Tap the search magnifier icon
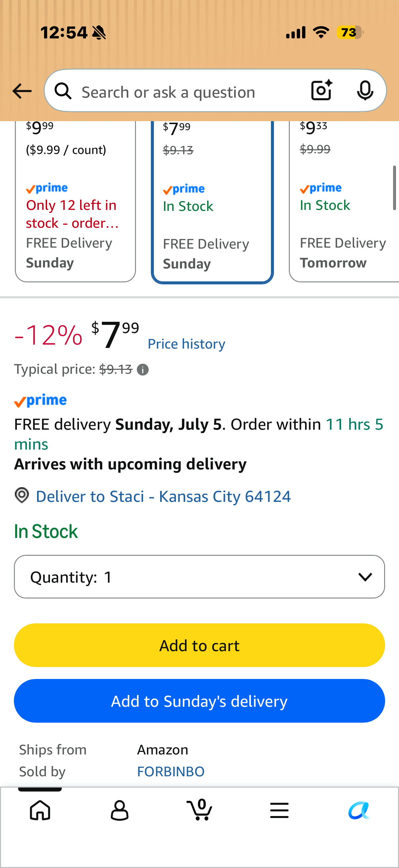This screenshot has width=399, height=868. 63,91
